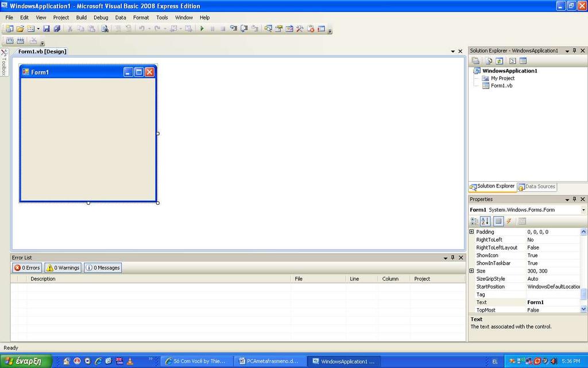Click the Internet Explorer quick launch icon
The height and width of the screenshot is (368, 588).
pyautogui.click(x=98, y=361)
